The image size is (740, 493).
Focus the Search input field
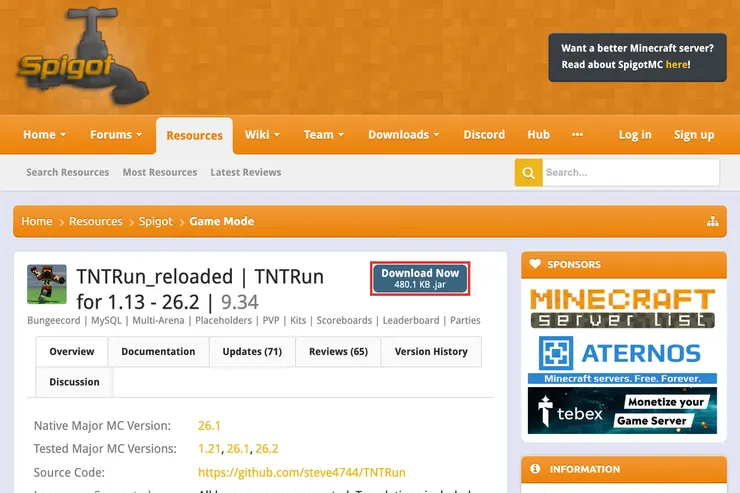[631, 173]
